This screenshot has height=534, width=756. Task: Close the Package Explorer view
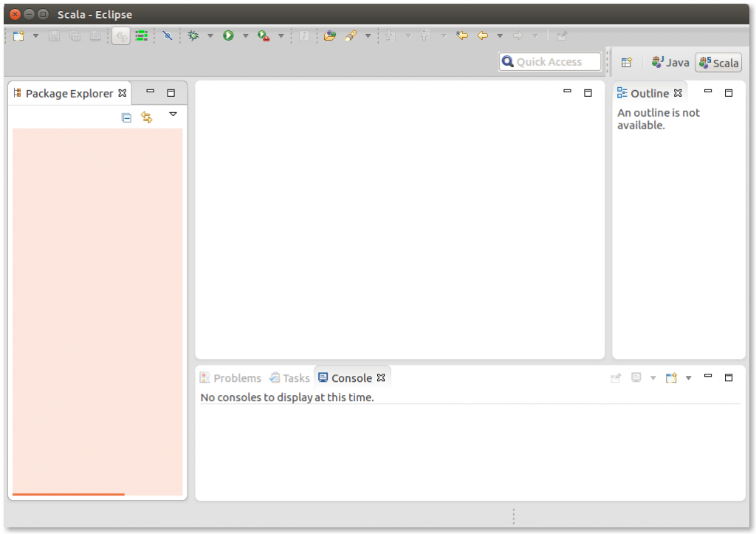click(x=123, y=93)
